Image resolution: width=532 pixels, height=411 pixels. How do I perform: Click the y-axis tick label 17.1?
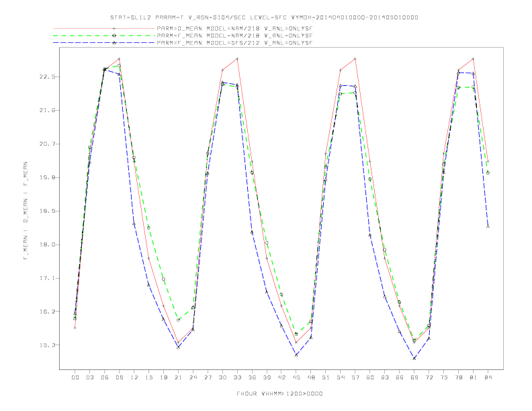(x=47, y=278)
